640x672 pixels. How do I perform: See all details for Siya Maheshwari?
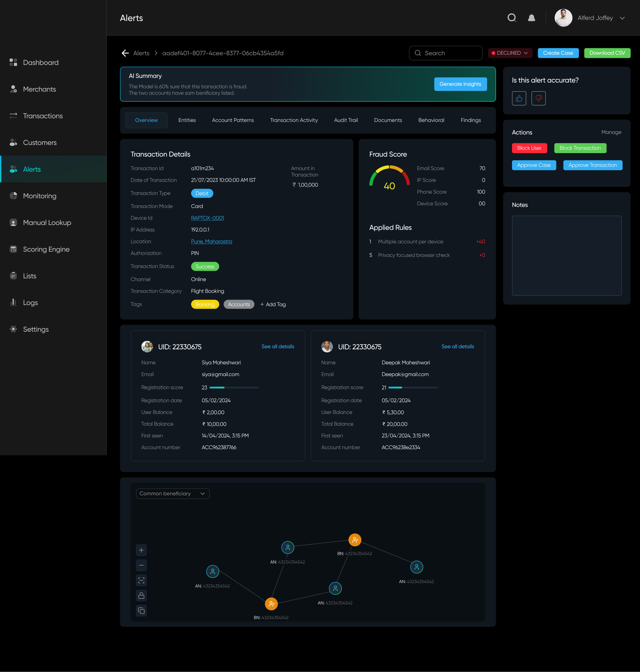click(x=278, y=346)
